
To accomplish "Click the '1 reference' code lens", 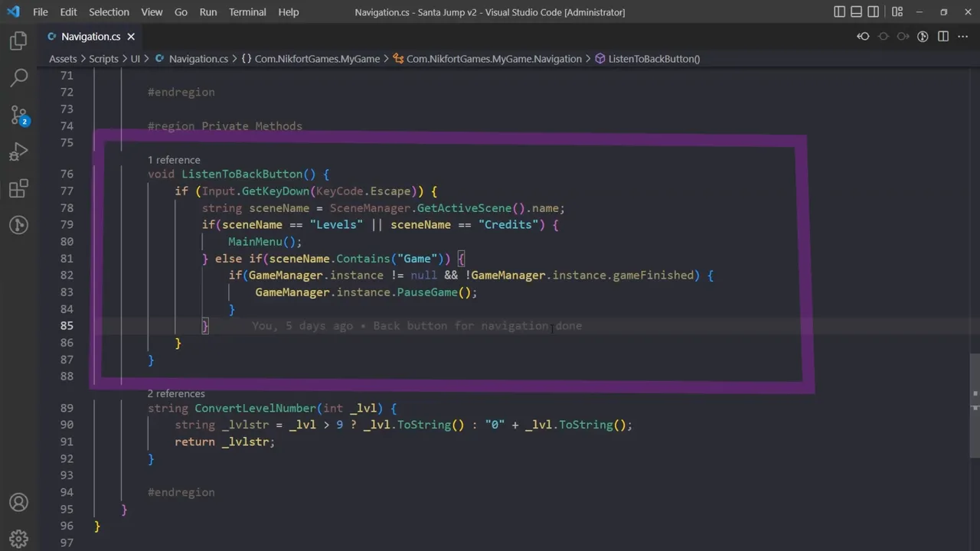I will coord(174,160).
